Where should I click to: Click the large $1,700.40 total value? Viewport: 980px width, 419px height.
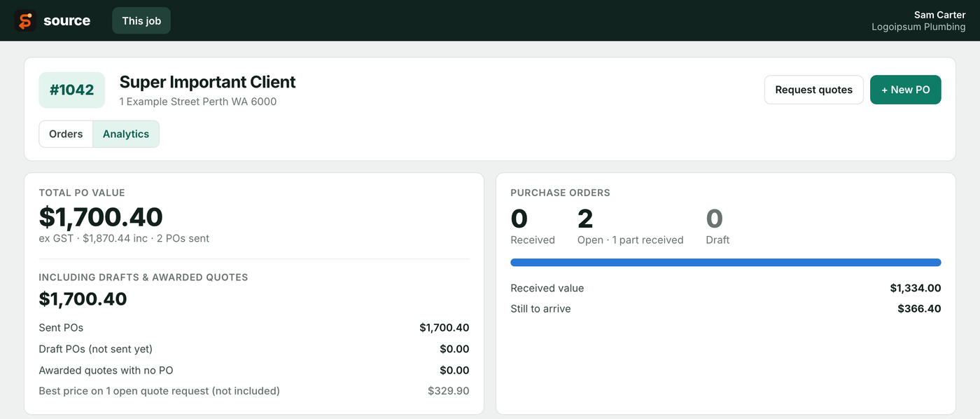[x=101, y=217]
